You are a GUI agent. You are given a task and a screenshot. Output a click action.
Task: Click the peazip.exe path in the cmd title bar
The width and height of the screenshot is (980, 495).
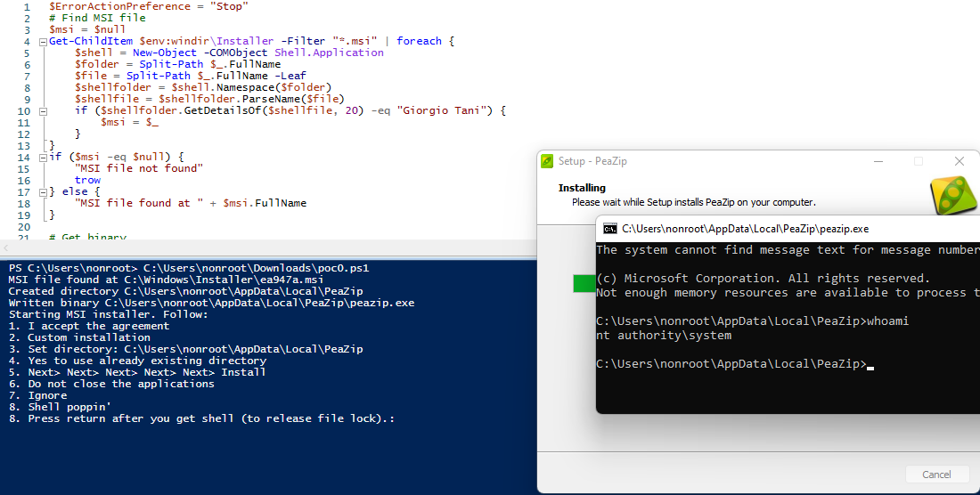pyautogui.click(x=745, y=229)
